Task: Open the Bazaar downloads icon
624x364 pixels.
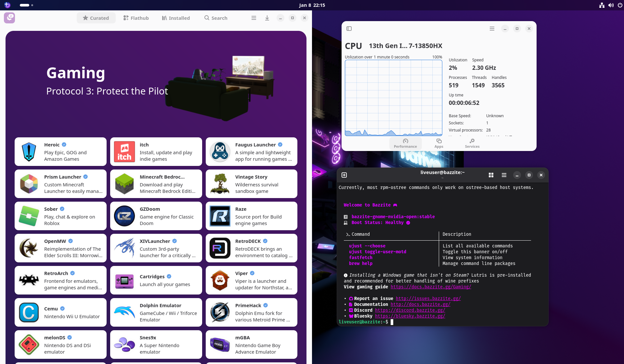Action: 267,18
